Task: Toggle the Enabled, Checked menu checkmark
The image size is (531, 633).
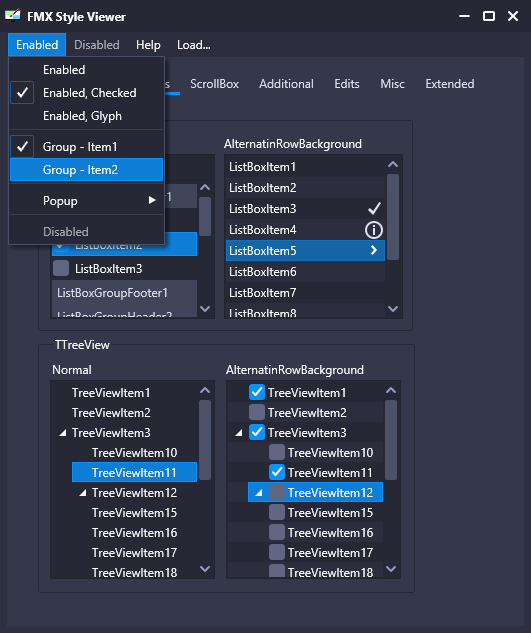Action: [x=22, y=93]
